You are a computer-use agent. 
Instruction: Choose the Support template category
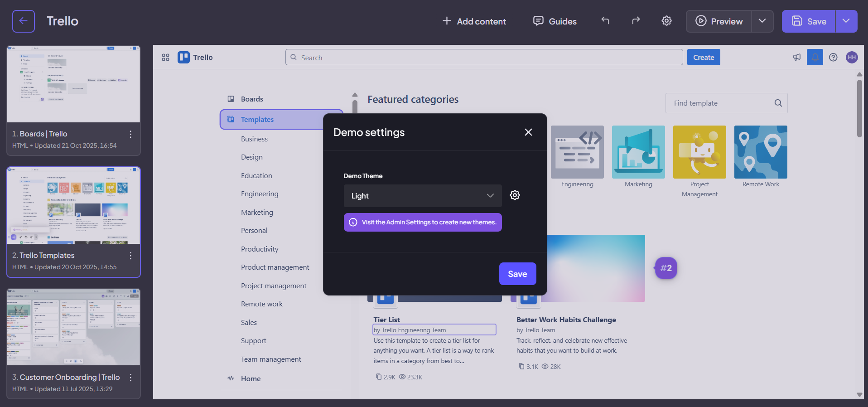[254, 341]
